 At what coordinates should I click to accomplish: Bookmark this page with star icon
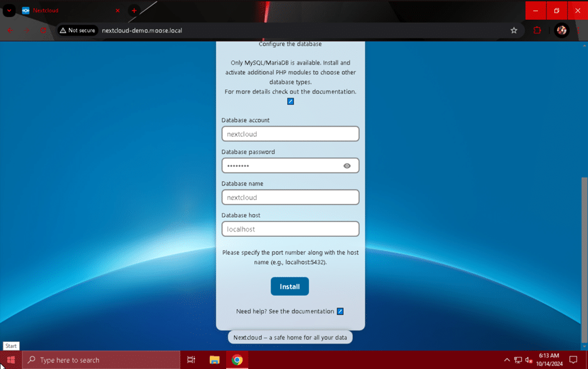[x=514, y=30]
